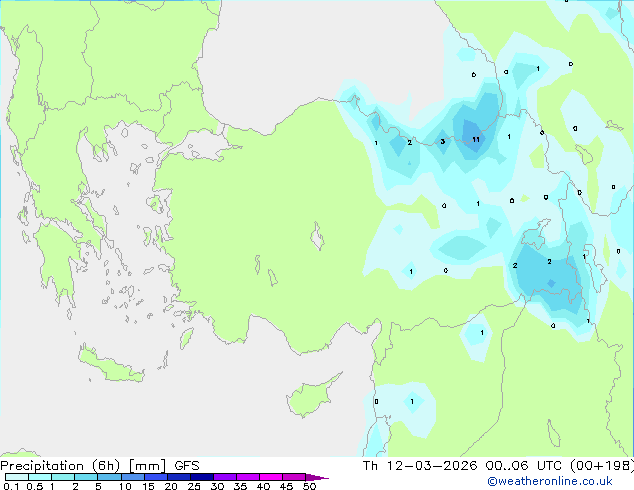This screenshot has width=634, height=490.
Task: Click the legend label '40'
Action: tap(264, 486)
